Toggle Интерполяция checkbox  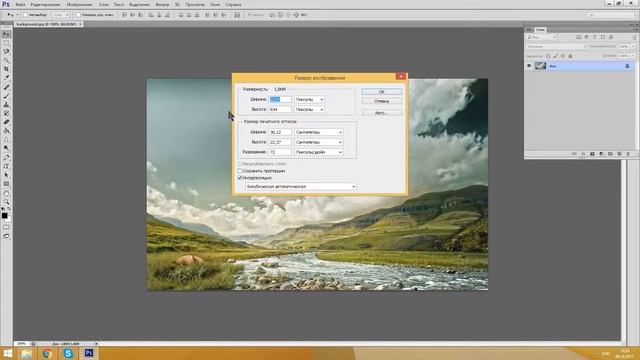point(240,178)
